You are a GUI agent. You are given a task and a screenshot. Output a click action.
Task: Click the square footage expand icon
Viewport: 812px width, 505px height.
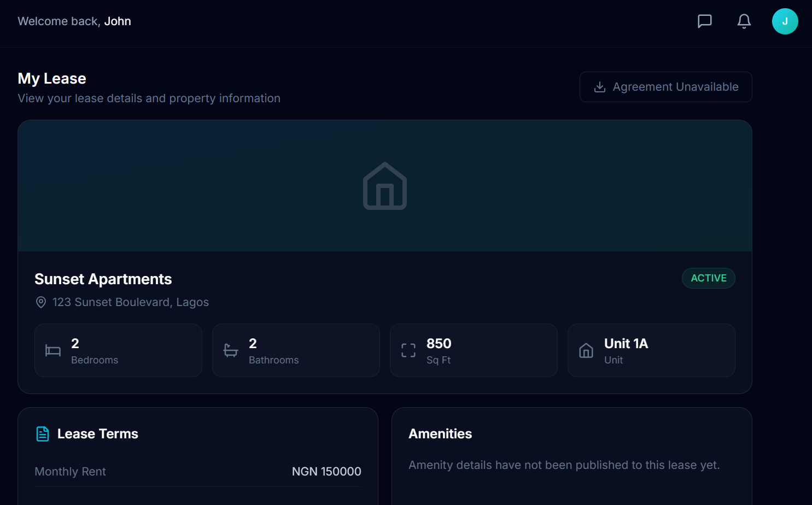[408, 350]
